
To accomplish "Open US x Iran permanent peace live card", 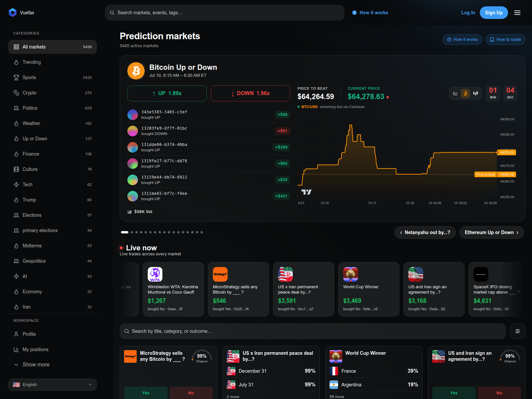I will coord(304,289).
